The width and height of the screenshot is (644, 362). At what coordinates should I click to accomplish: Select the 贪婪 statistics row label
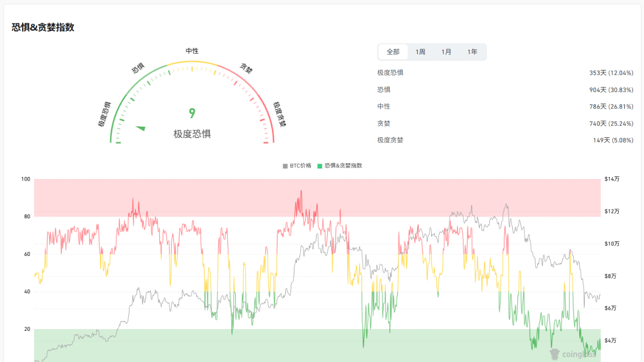383,124
